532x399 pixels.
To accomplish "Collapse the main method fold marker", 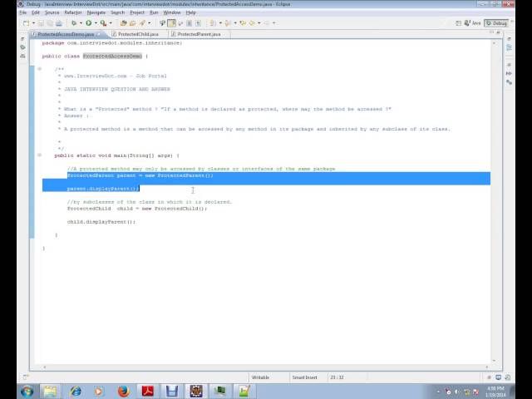I will pyautogui.click(x=39, y=155).
